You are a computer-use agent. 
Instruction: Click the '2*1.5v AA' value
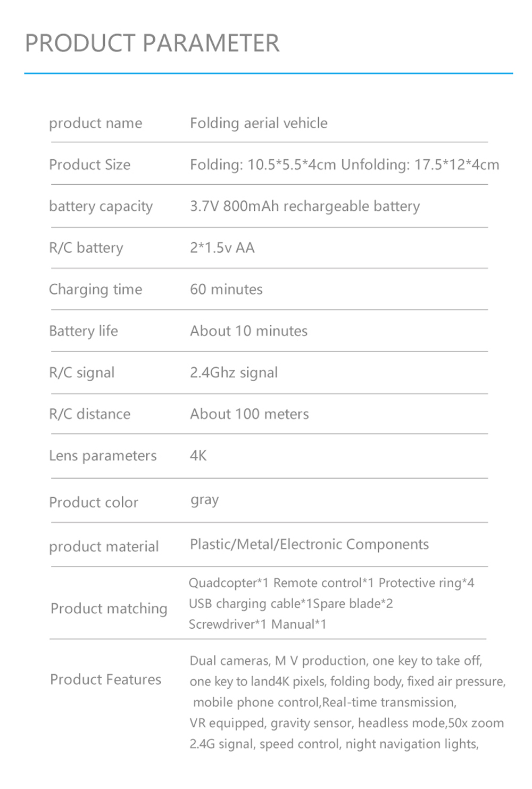tap(222, 248)
